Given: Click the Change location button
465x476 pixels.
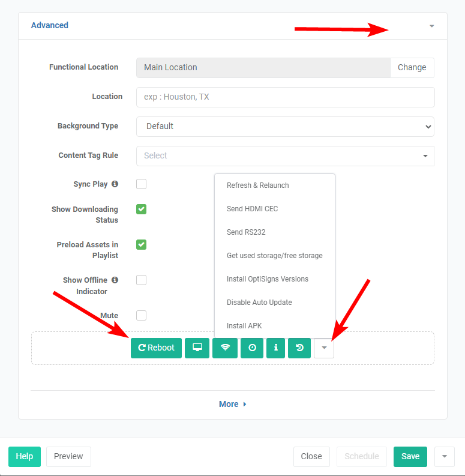Looking at the screenshot, I should point(412,68).
